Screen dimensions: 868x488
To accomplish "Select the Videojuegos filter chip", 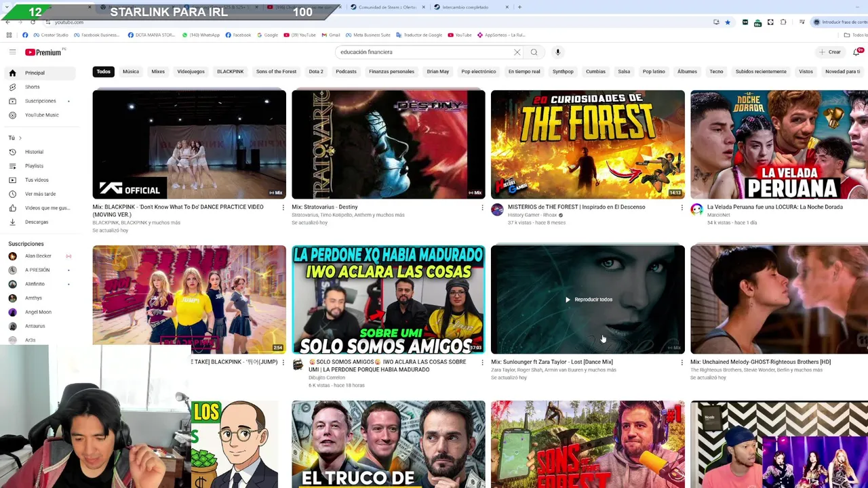I will [x=191, y=71].
